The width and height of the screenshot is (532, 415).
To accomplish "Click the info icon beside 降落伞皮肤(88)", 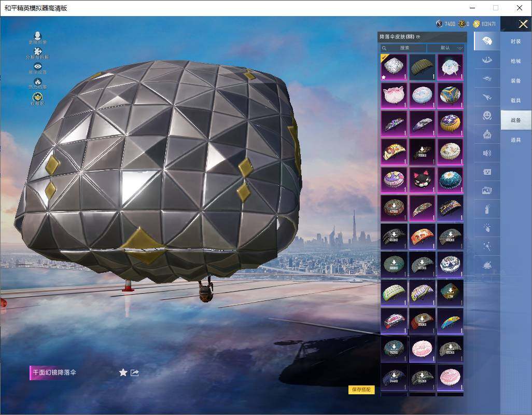I will click(x=418, y=37).
